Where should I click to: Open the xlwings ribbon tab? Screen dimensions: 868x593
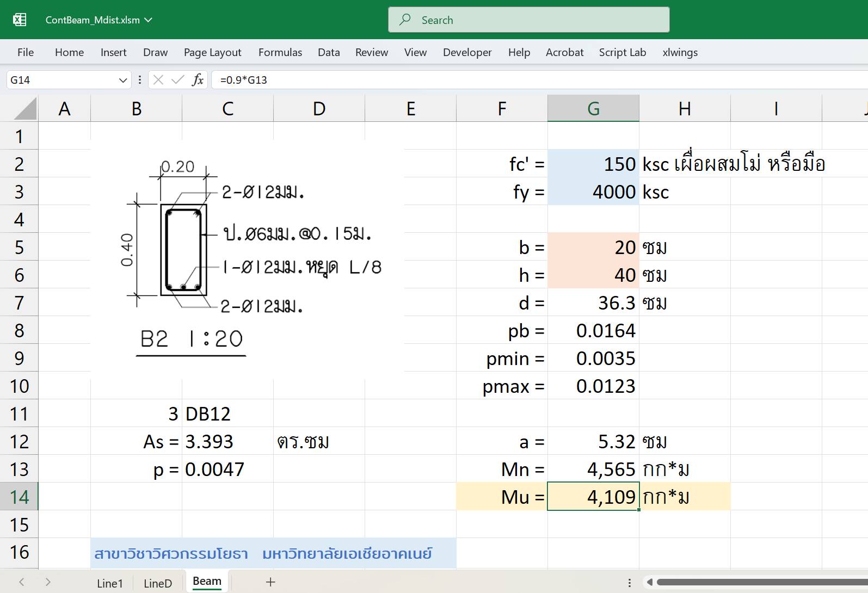click(x=680, y=52)
